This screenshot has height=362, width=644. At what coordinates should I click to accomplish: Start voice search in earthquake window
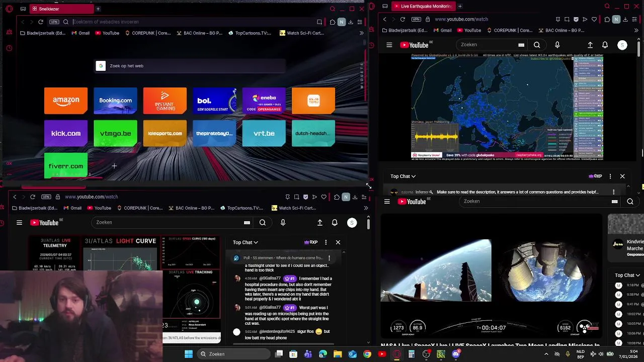point(557,45)
